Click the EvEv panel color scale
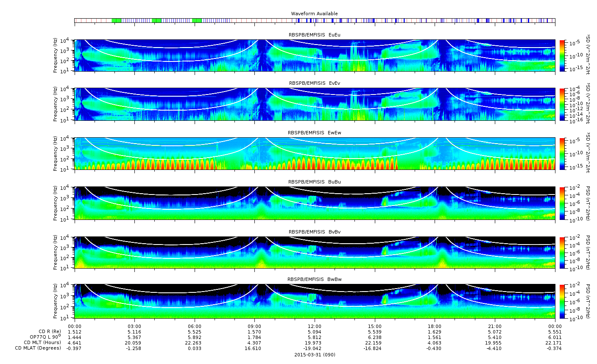Screen dimensions: 597x364 562,104
